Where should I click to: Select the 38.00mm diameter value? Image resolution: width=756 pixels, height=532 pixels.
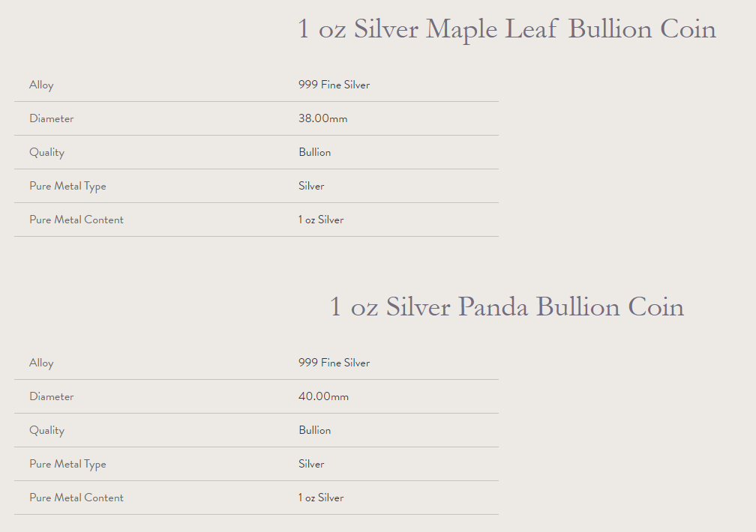point(323,118)
